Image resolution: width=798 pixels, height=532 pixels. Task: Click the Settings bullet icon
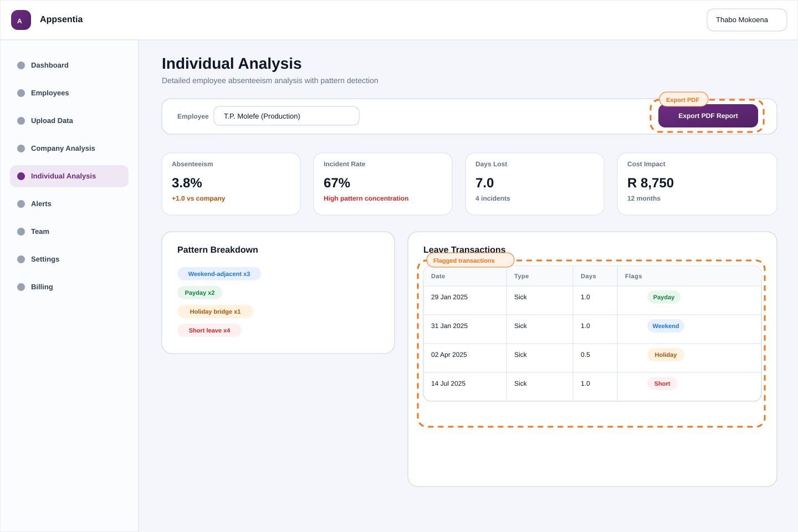[x=21, y=259]
